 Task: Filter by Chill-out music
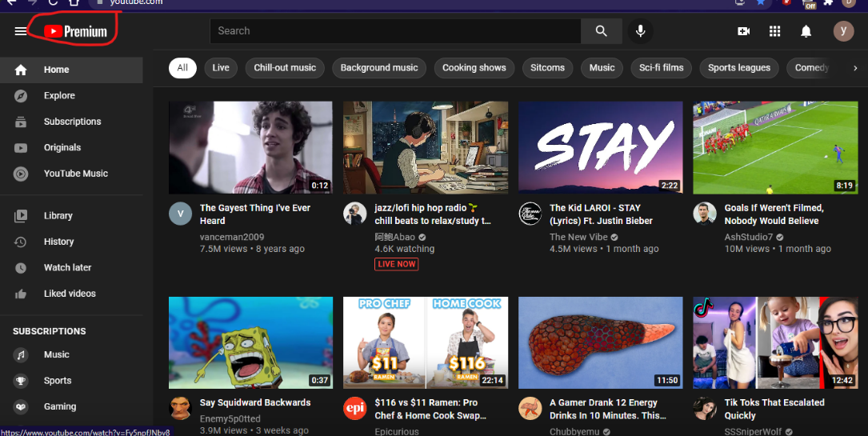tap(285, 68)
